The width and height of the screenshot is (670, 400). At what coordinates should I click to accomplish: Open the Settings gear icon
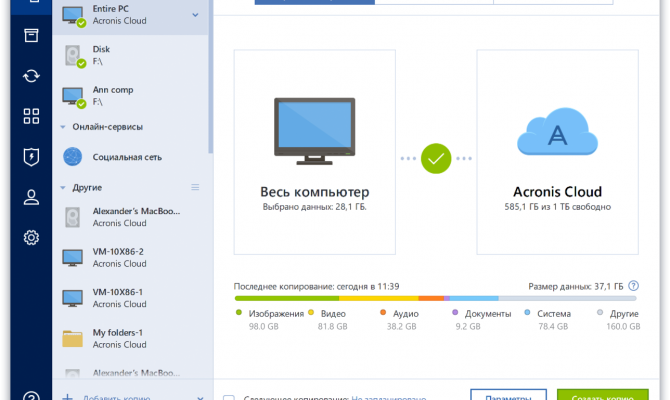point(31,238)
